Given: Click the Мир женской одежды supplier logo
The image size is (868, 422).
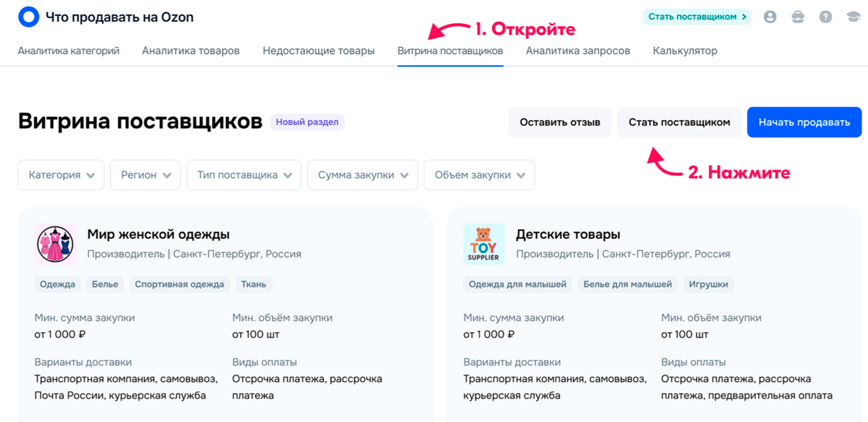Looking at the screenshot, I should (55, 244).
